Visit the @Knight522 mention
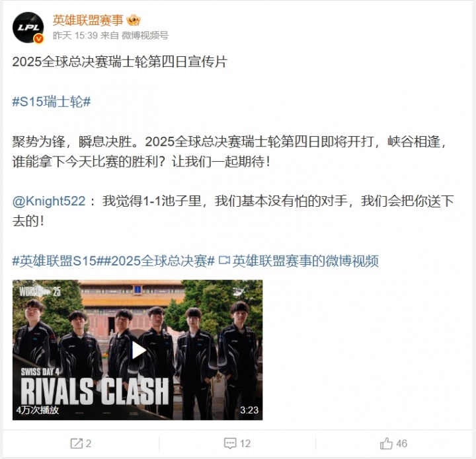The height and width of the screenshot is (459, 476). [49, 201]
